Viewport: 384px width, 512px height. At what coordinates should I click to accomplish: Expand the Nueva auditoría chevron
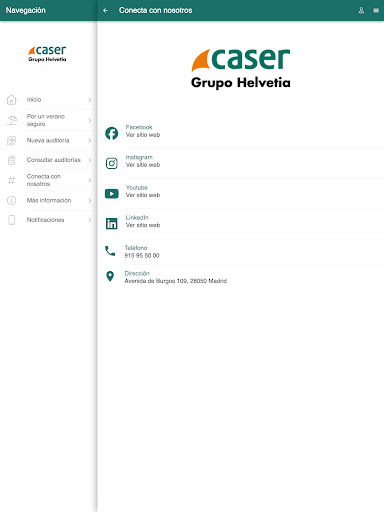click(x=90, y=141)
